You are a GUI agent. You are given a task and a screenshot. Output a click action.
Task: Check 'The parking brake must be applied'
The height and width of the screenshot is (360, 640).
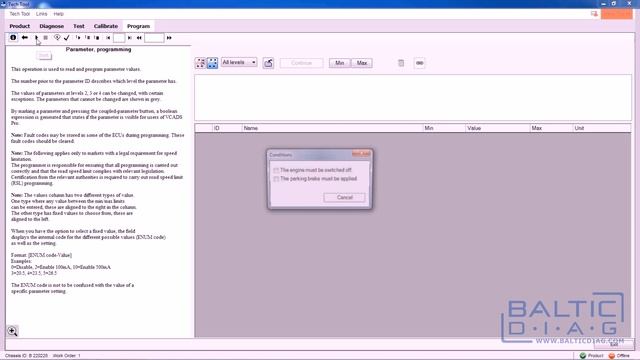(x=276, y=179)
